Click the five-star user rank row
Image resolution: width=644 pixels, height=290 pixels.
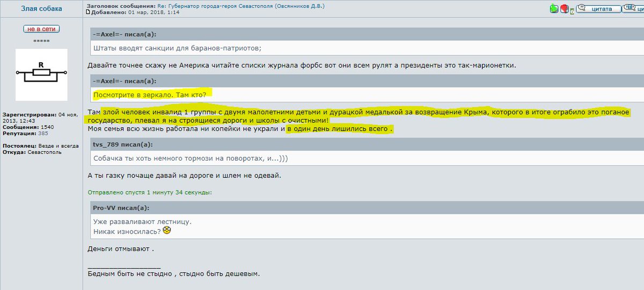pyautogui.click(x=41, y=40)
